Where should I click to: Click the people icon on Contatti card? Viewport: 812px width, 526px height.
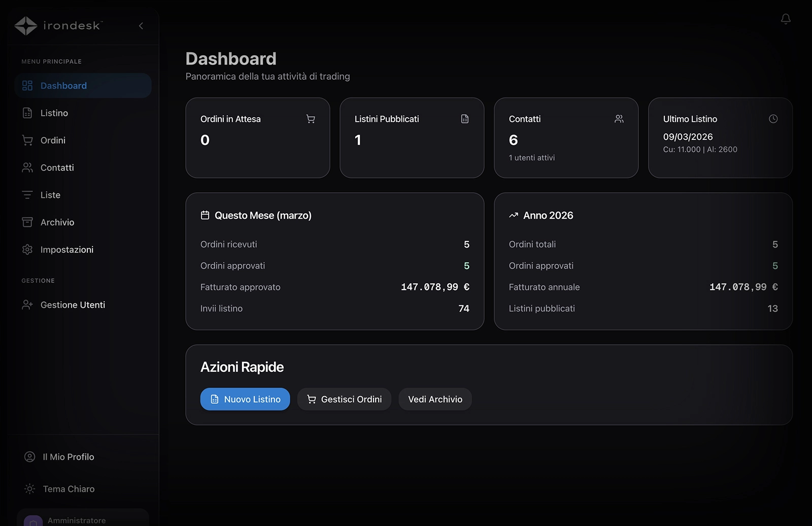click(619, 119)
